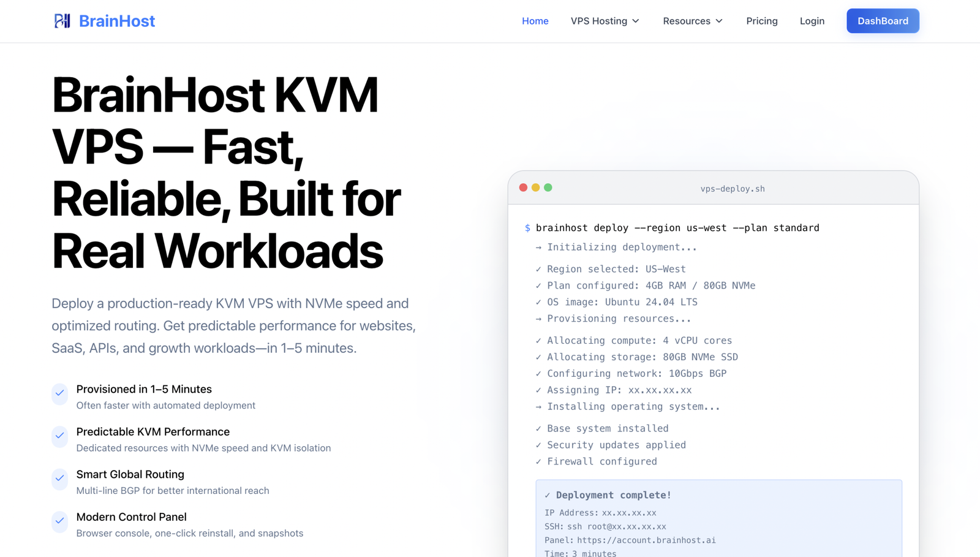This screenshot has width=980, height=557.
Task: Click the 'IP Address: xx.xx.xx.xx' line
Action: tap(600, 513)
